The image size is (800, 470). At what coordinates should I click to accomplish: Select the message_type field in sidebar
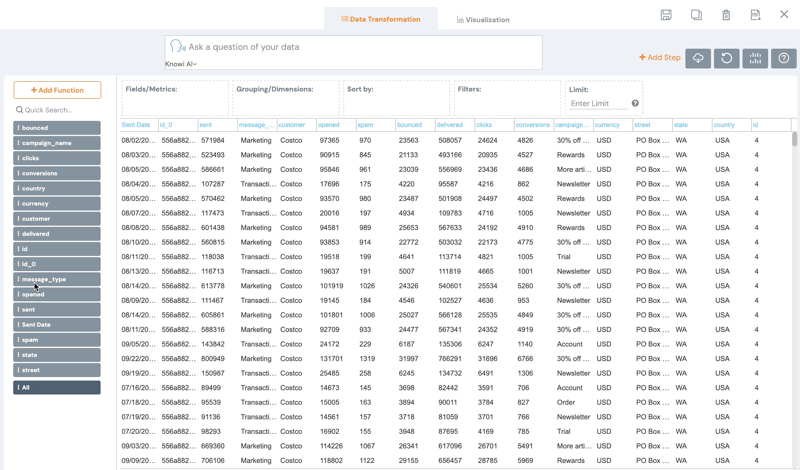[x=57, y=279]
